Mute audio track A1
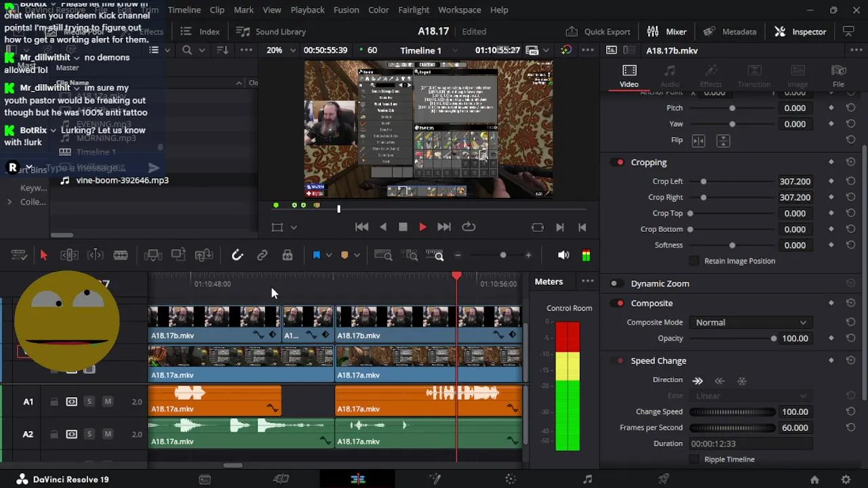The image size is (868, 488). 107,402
